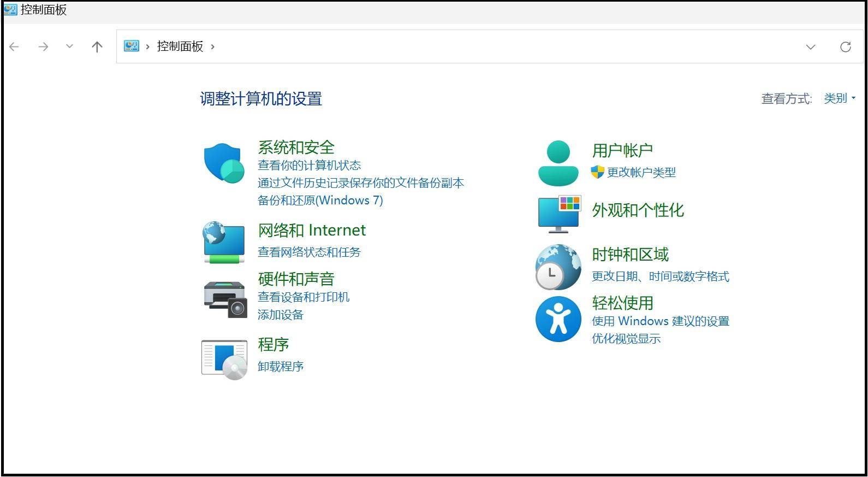This screenshot has height=477, width=868.
Task: Click the 查看方式 label text
Action: tap(787, 99)
